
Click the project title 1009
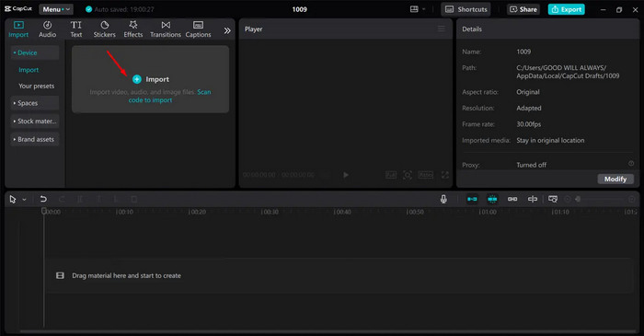point(299,9)
